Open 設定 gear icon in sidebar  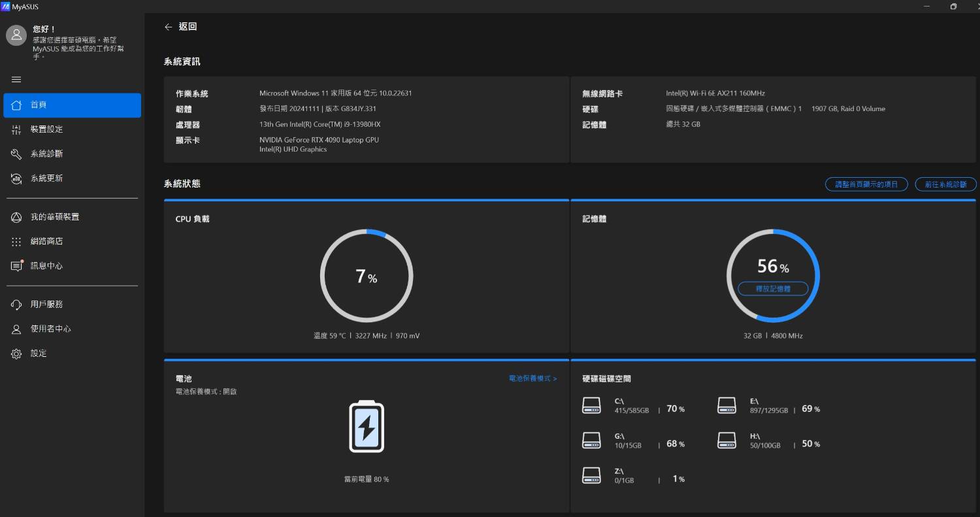coord(16,354)
